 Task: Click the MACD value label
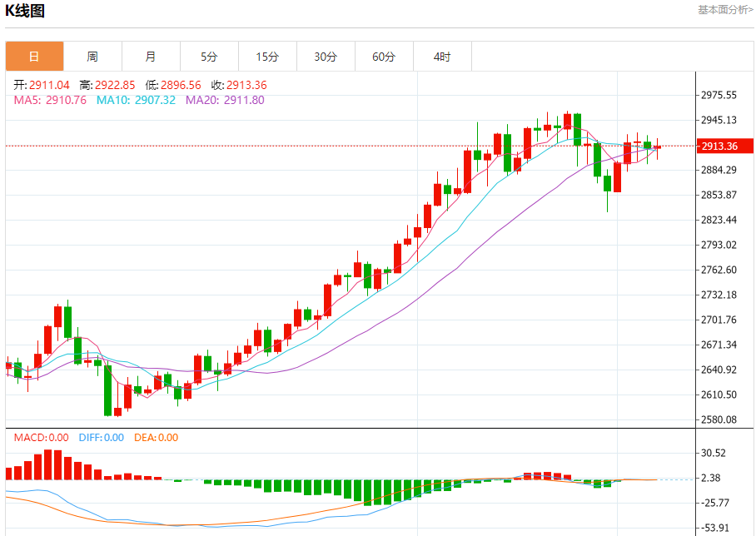tap(41, 437)
